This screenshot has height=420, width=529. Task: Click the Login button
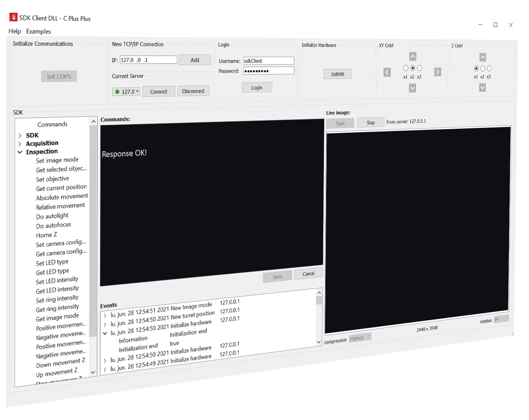point(257,87)
